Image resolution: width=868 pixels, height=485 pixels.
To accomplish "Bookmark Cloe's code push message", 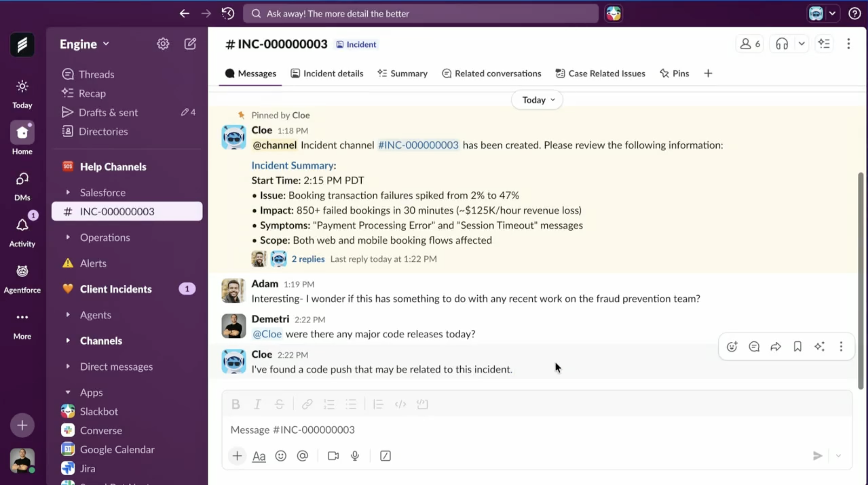I will pyautogui.click(x=797, y=346).
